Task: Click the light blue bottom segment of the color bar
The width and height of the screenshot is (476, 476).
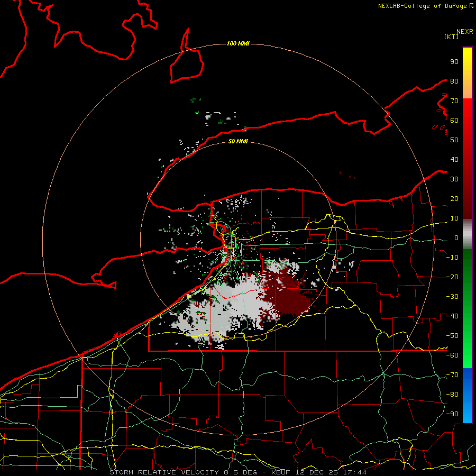Action: pyautogui.click(x=467, y=413)
